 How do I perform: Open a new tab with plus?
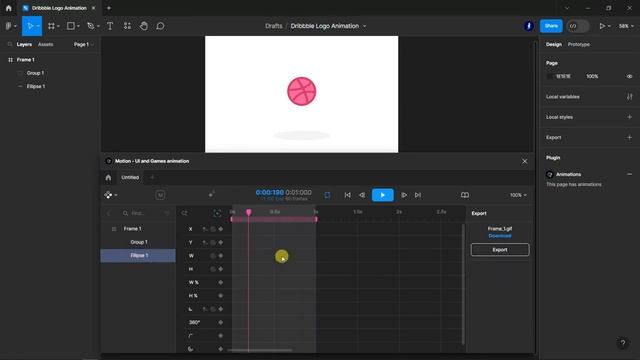click(109, 8)
